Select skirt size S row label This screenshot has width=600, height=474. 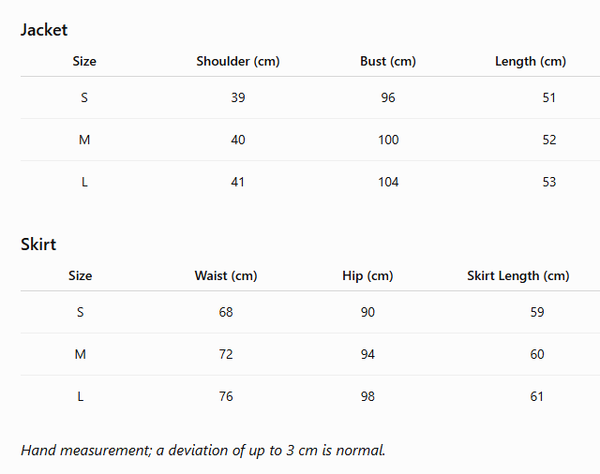80,312
